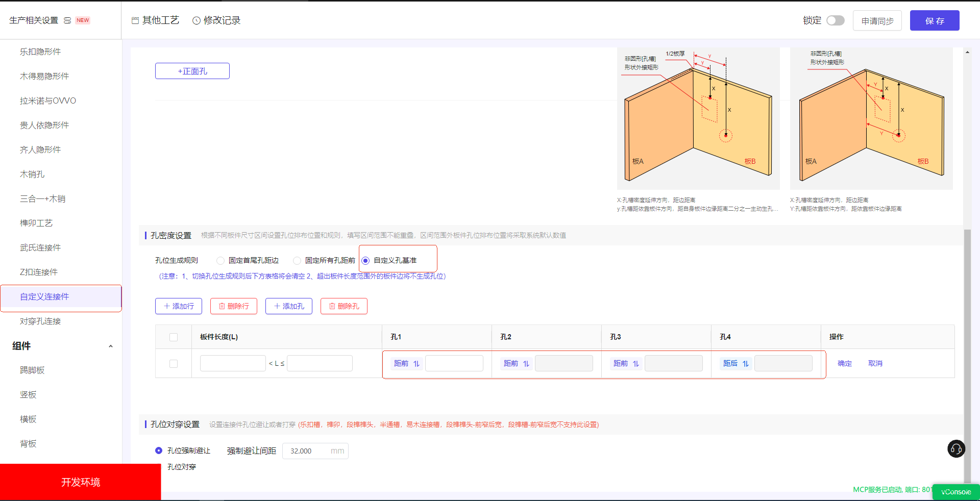Click 取消 in the table row
980x501 pixels.
point(875,364)
